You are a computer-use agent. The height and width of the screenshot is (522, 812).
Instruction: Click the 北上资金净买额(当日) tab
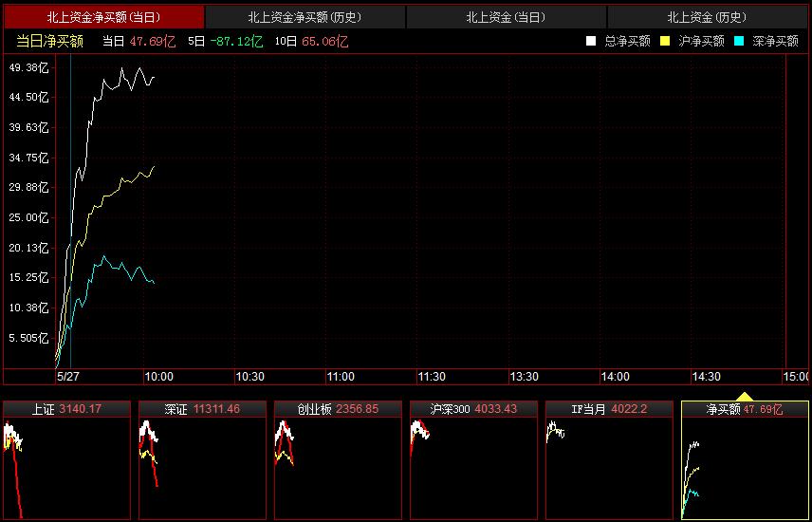(103, 17)
